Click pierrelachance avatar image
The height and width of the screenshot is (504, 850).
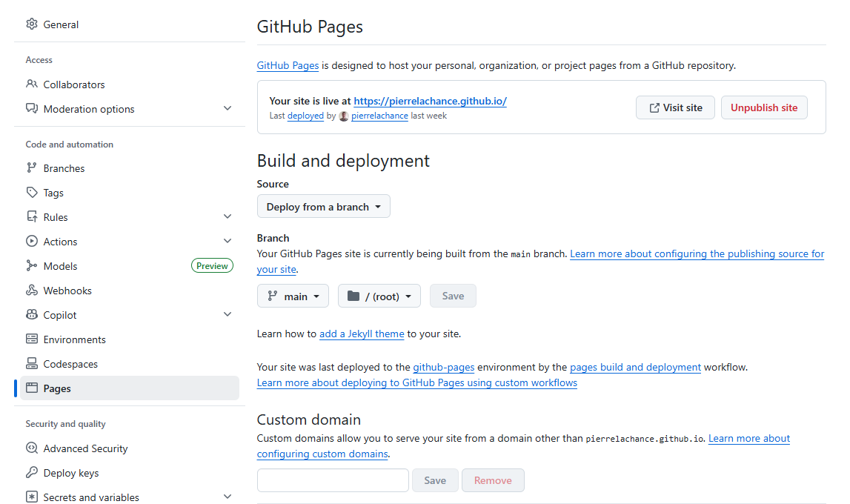pos(344,116)
